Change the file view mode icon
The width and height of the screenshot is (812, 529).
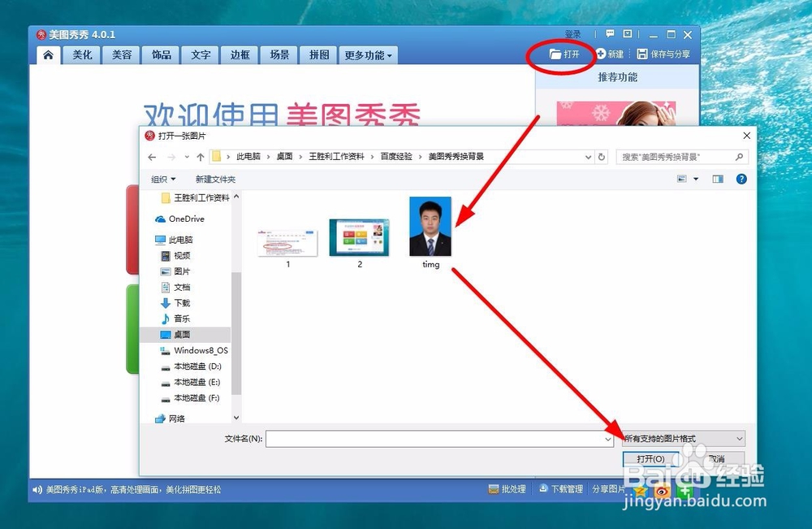tap(681, 179)
